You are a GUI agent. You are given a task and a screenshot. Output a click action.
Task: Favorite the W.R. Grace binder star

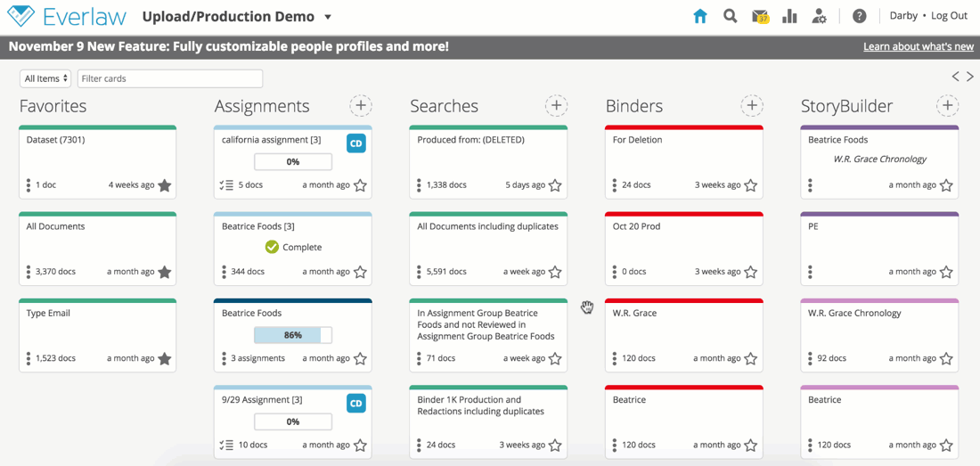click(x=751, y=359)
